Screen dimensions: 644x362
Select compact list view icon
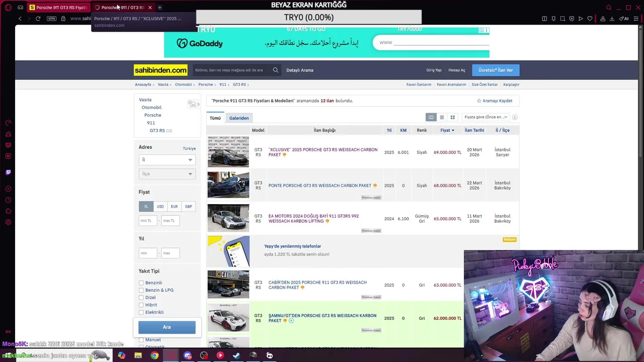[442, 117]
